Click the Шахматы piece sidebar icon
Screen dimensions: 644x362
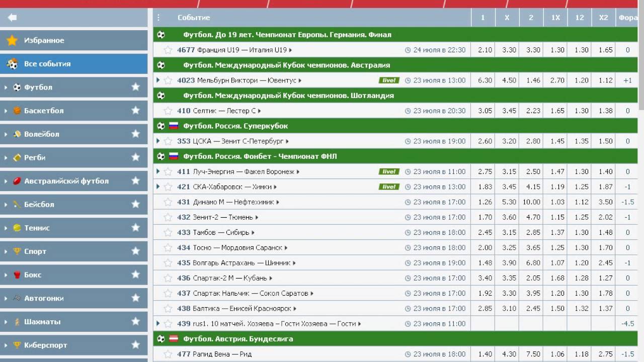[x=17, y=322]
